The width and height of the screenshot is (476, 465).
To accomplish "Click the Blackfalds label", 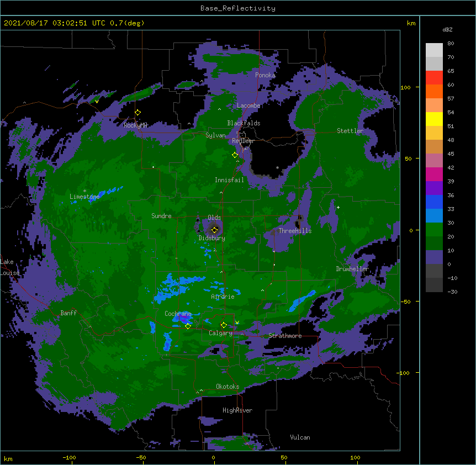I will point(244,123).
